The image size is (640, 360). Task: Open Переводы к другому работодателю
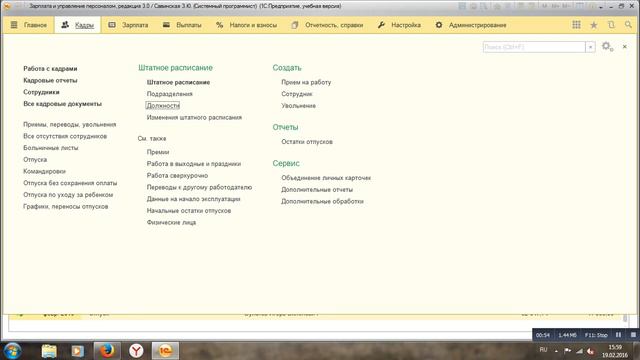pyautogui.click(x=199, y=187)
